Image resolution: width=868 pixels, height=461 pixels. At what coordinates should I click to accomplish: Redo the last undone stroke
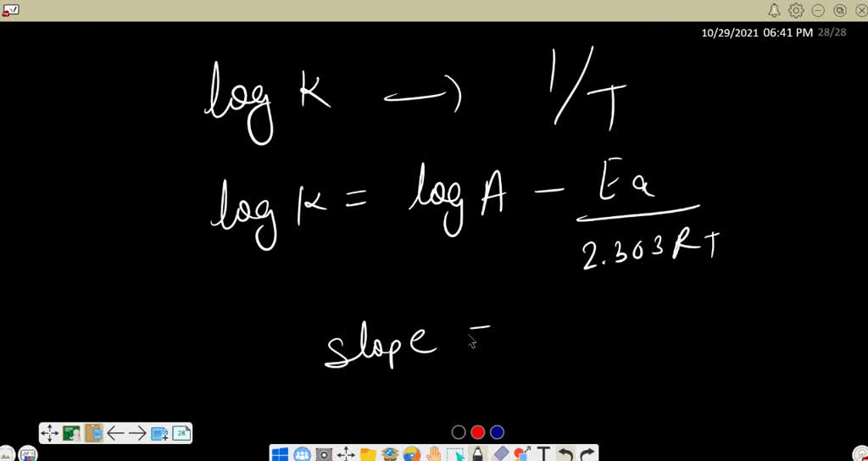coord(587,454)
